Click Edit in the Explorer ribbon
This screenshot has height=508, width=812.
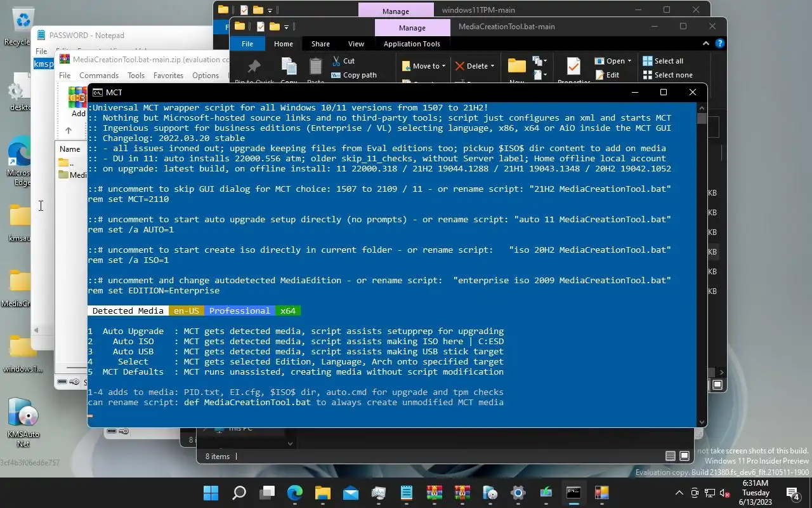(x=606, y=75)
